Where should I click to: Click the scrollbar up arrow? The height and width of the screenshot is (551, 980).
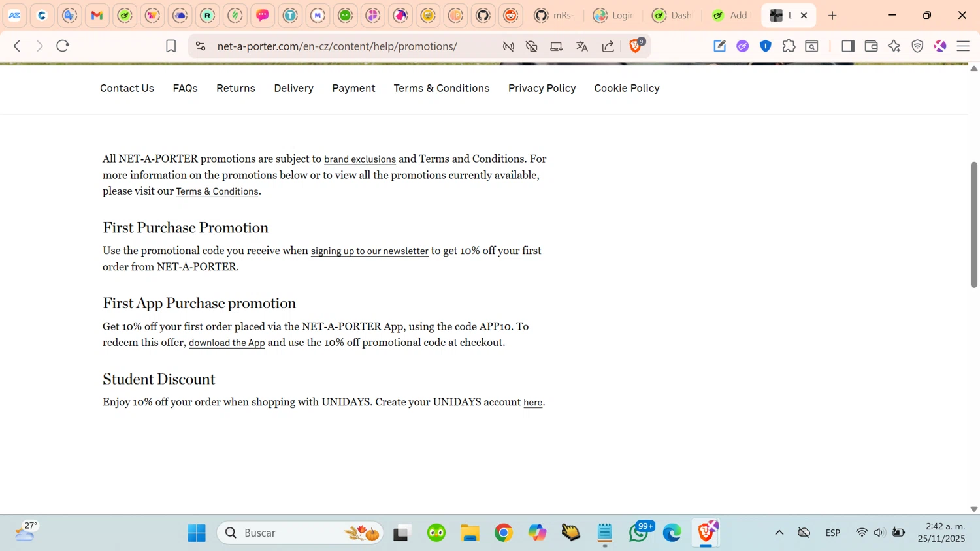pyautogui.click(x=973, y=69)
